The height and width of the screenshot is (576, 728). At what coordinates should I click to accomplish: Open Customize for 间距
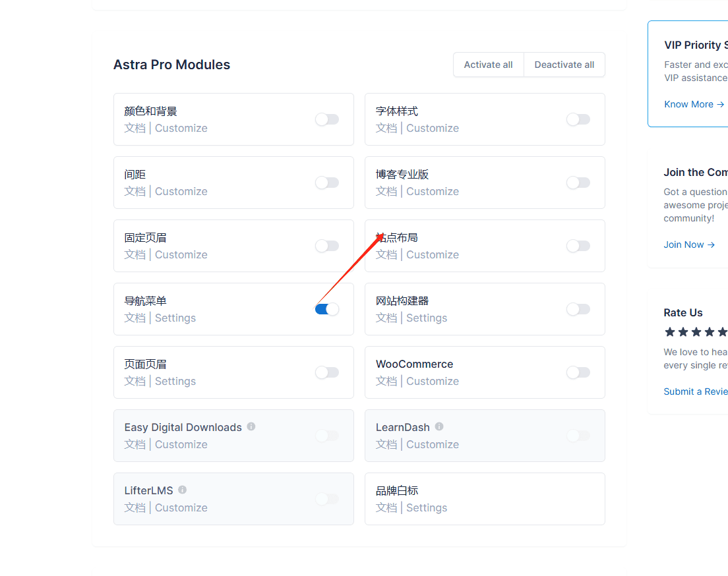[181, 191]
